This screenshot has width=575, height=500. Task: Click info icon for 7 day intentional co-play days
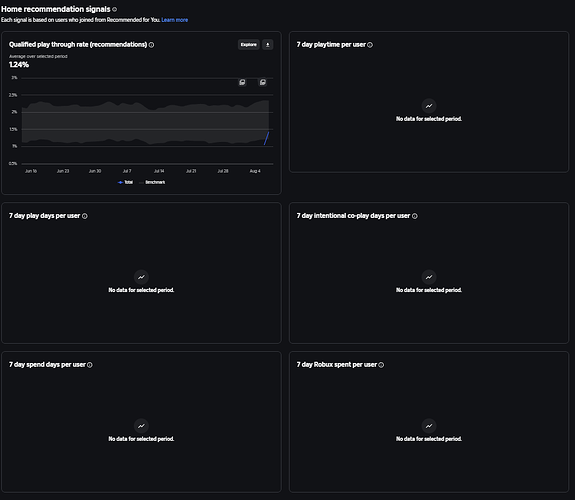click(x=415, y=216)
